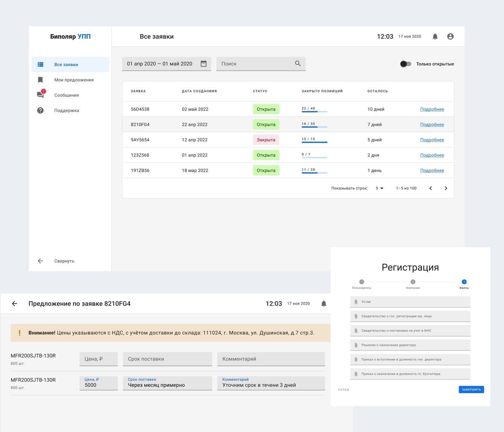Click the calendar icon in the date range field
Image resolution: width=504 pixels, height=432 pixels.
pos(203,64)
